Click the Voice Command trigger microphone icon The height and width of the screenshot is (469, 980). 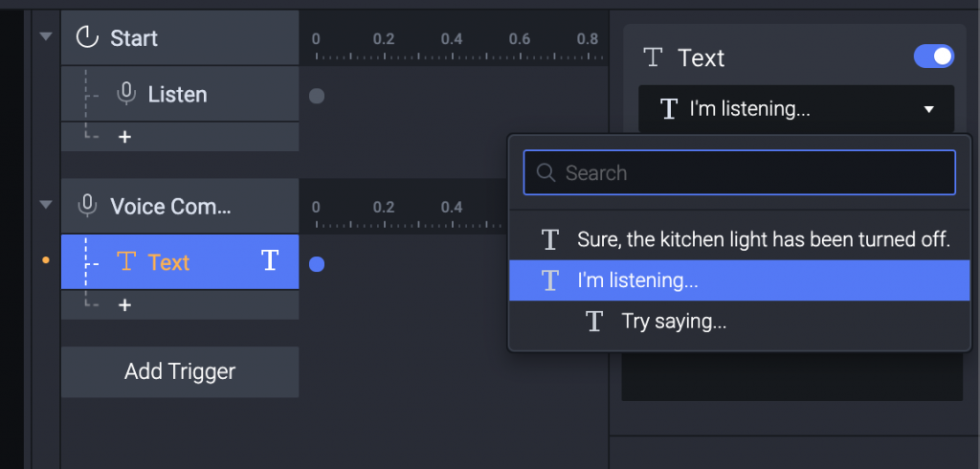[88, 206]
